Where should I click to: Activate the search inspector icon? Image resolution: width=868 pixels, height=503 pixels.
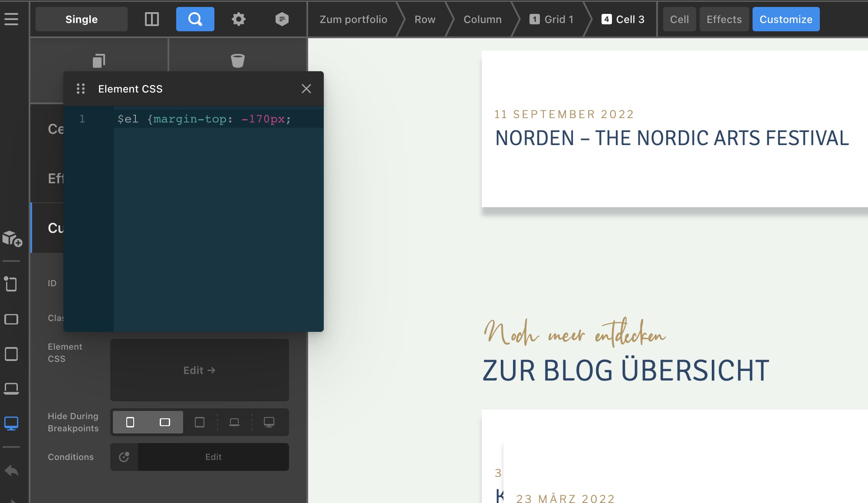coord(195,19)
